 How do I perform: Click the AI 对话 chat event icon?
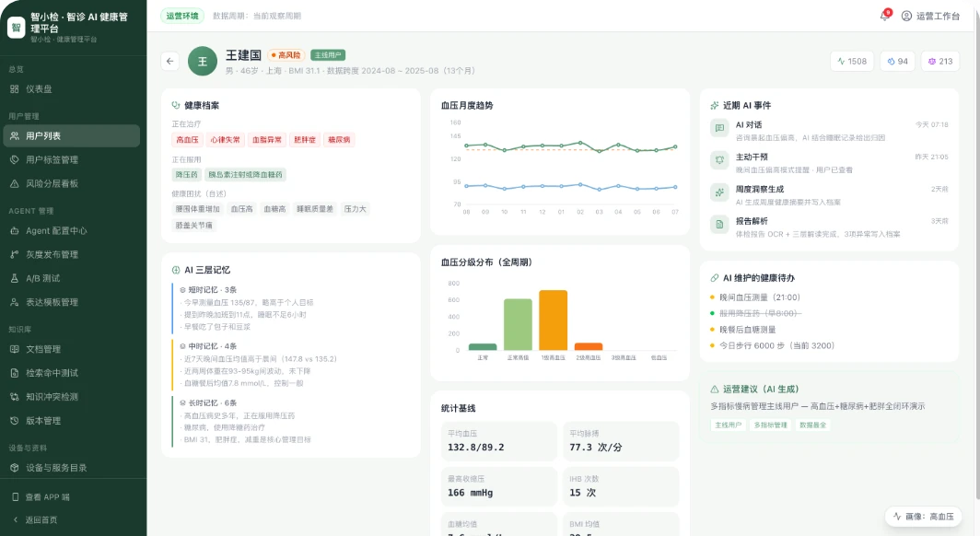719,128
